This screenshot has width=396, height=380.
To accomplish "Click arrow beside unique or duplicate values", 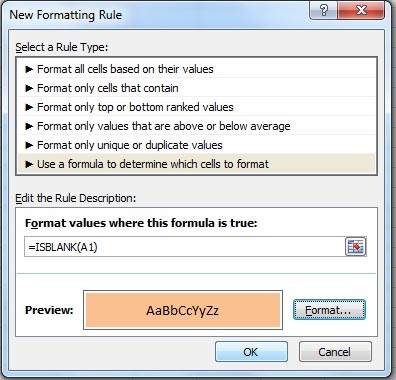I will (x=29, y=145).
